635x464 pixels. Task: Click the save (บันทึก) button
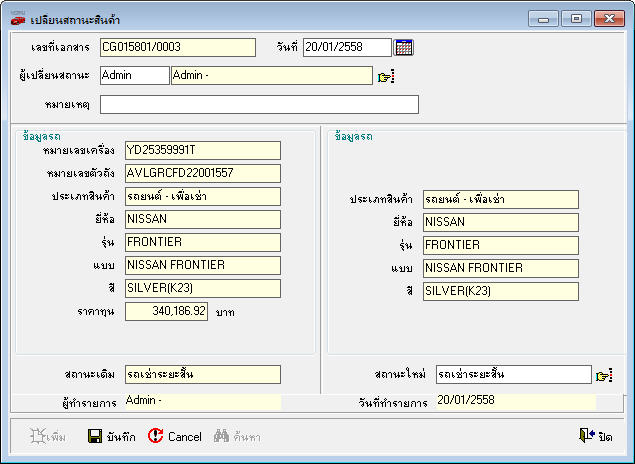click(x=111, y=436)
